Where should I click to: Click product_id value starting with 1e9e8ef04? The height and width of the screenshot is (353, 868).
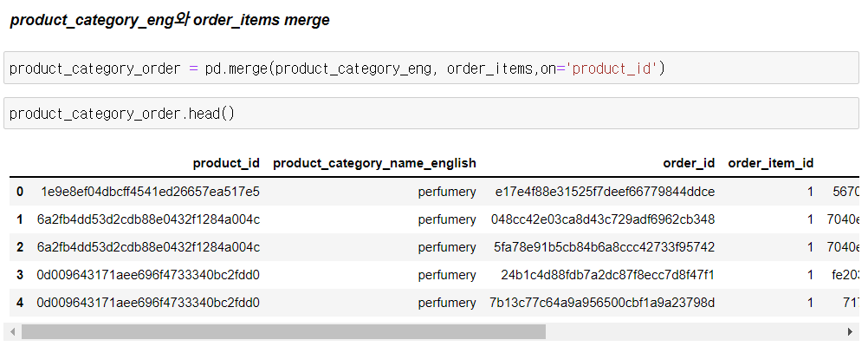(x=150, y=192)
